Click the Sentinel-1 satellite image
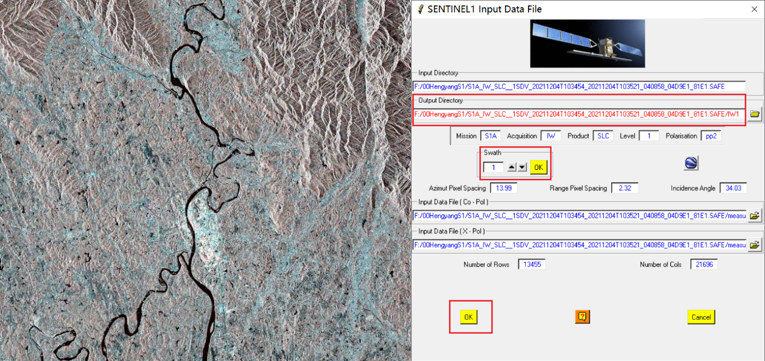The height and width of the screenshot is (361, 765). [x=587, y=43]
